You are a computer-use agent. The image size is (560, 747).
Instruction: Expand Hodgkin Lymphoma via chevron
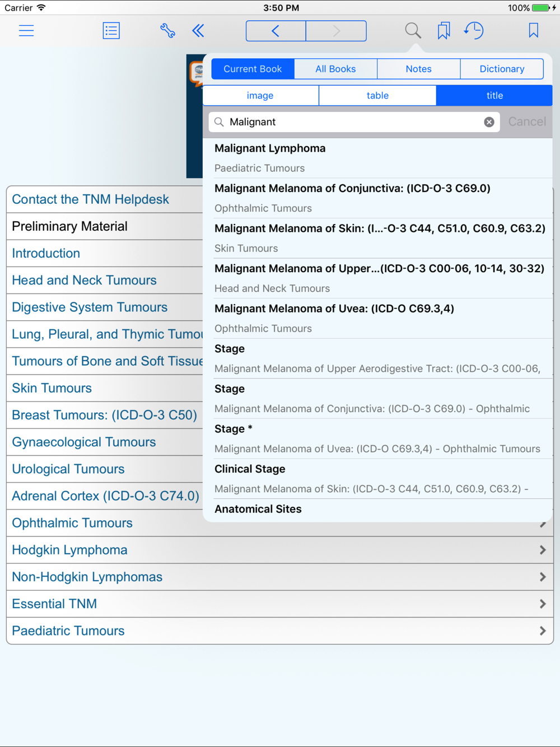(543, 550)
